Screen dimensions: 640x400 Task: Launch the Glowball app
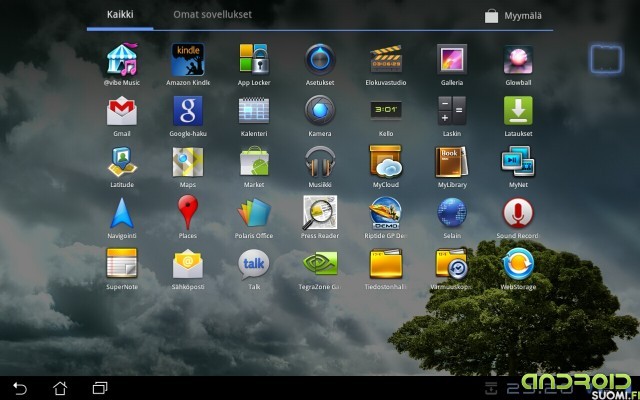tap(518, 60)
